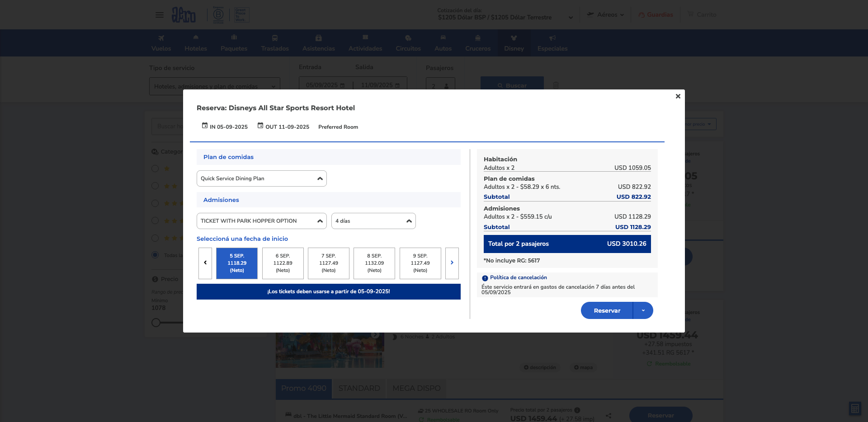Open the Tipo de servicio dropdown
The height and width of the screenshot is (422, 868).
click(215, 86)
